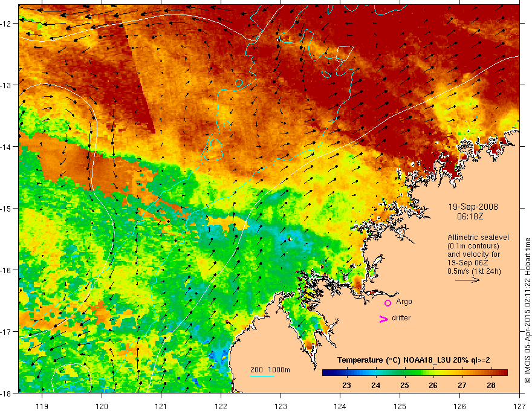This screenshot has height=411, width=532.
Task: Click the 'and velocity for' text line
Action: 473,254
